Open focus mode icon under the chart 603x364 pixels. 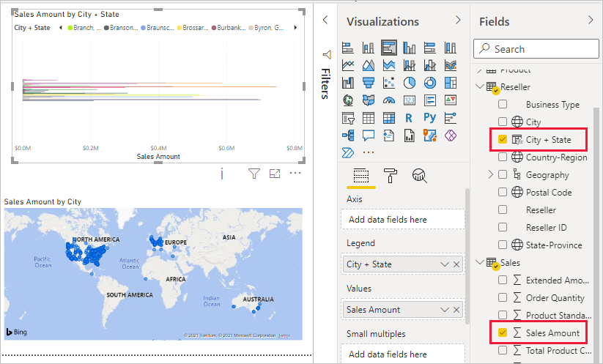pyautogui.click(x=275, y=174)
